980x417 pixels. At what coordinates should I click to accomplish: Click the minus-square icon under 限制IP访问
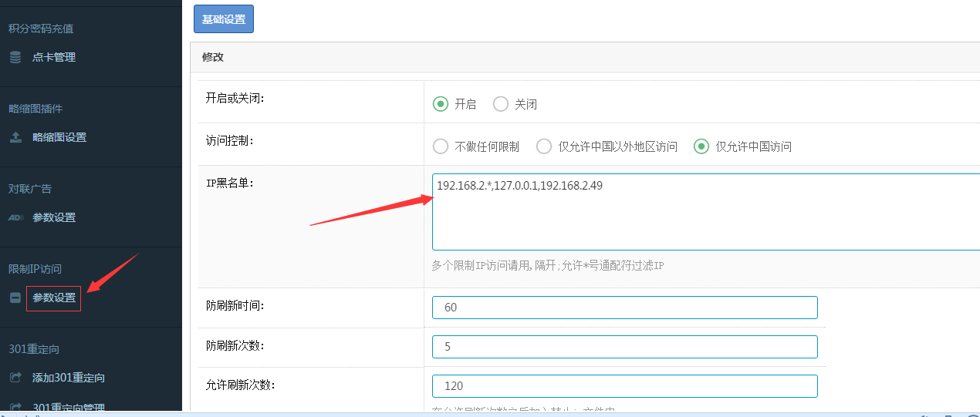15,298
